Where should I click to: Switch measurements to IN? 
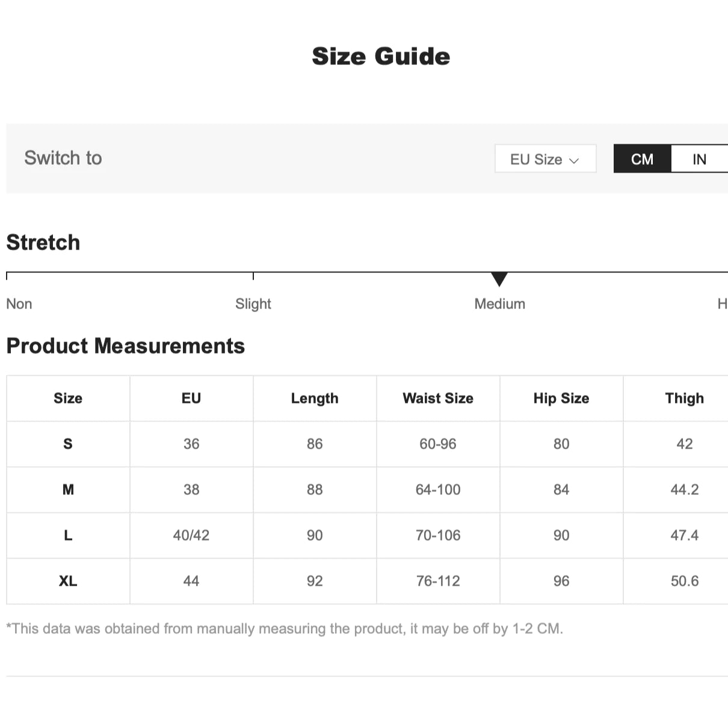click(699, 159)
